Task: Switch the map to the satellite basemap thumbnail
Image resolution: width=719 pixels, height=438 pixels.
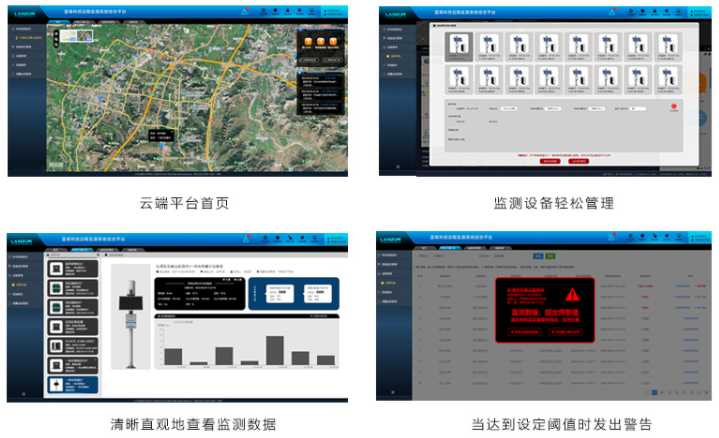Action: pos(85,36)
